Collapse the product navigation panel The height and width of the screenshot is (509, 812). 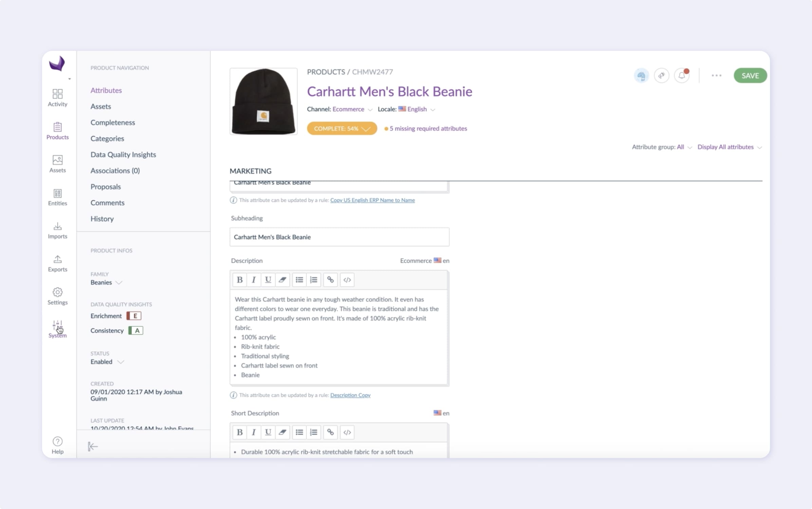93,446
